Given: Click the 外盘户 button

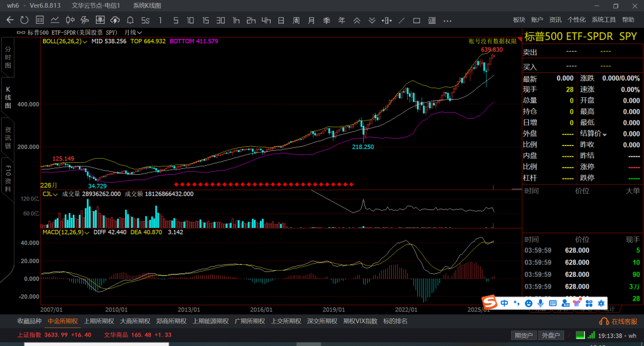Looking at the screenshot, I should click(551, 335).
